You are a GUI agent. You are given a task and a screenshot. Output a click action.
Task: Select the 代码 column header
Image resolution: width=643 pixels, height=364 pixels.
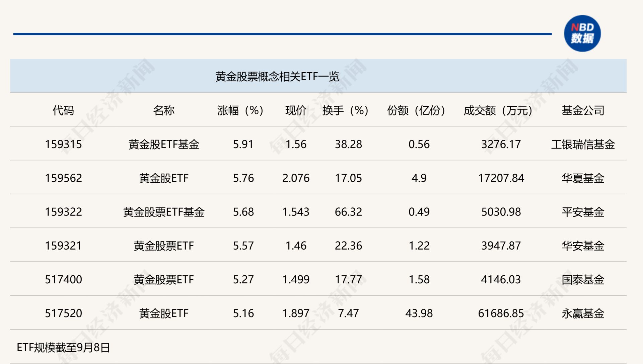(63, 110)
